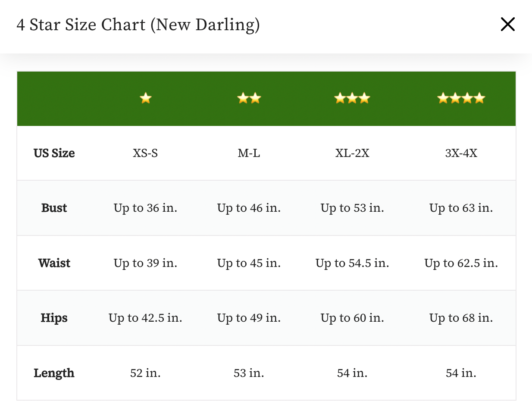Image resolution: width=532 pixels, height=414 pixels.
Task: Select the Waist row label
Action: click(x=54, y=263)
